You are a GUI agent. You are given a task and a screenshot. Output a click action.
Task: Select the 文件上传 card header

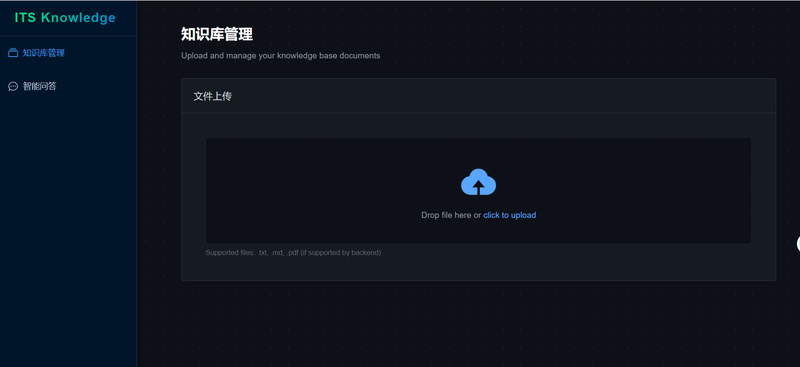pyautogui.click(x=479, y=96)
